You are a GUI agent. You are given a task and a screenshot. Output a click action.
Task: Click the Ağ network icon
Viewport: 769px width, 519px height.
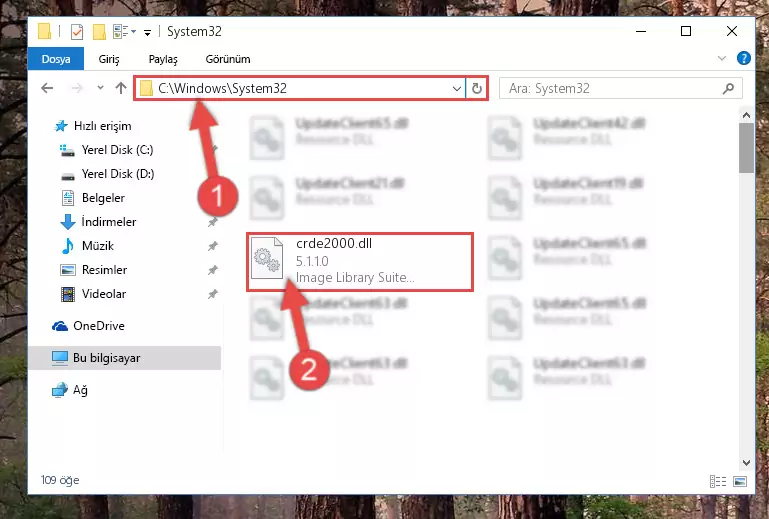[x=60, y=390]
